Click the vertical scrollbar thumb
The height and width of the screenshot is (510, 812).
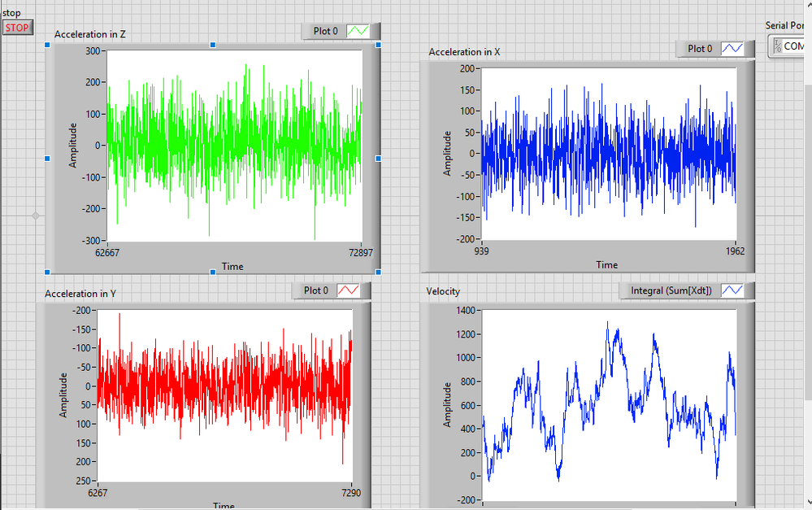808,241
